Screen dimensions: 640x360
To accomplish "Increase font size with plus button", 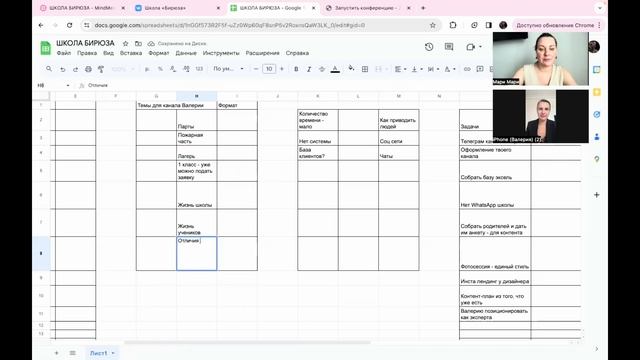I will pos(282,69).
